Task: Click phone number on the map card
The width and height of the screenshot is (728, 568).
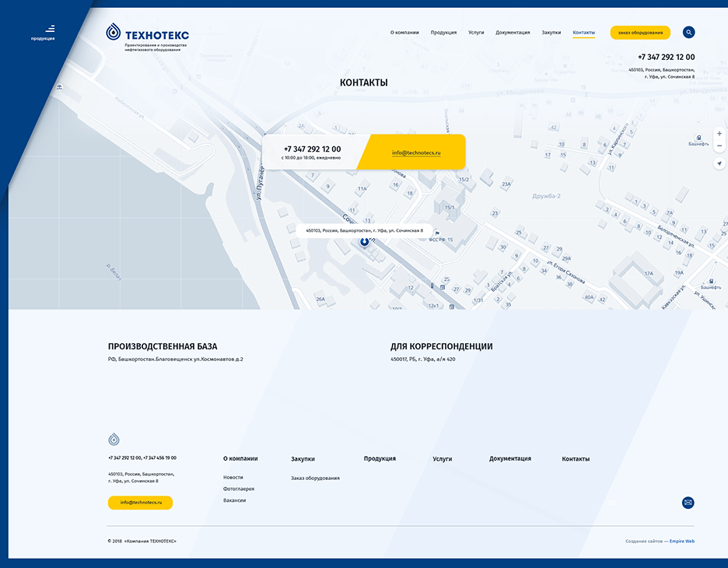Action: pyautogui.click(x=313, y=149)
